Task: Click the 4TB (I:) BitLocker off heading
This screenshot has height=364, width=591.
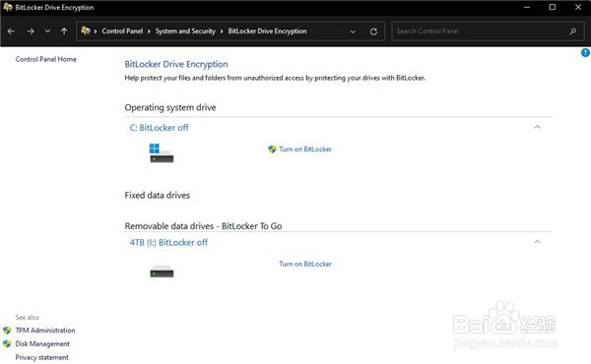Action: (x=168, y=242)
